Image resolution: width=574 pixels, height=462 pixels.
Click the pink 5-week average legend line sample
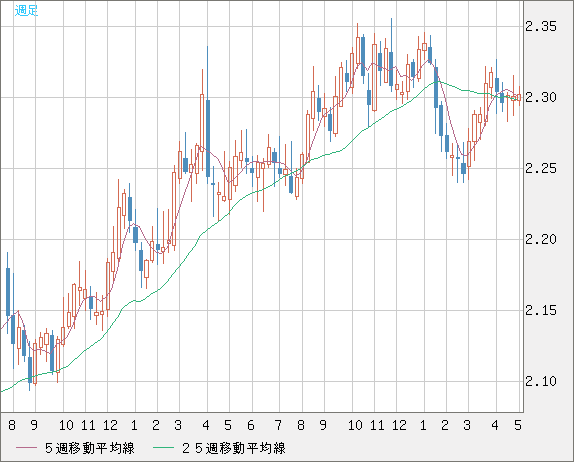coord(27,448)
